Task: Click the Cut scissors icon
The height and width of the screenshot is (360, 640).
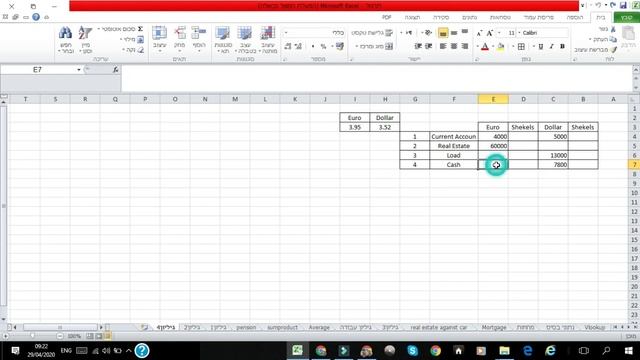Action: [613, 29]
